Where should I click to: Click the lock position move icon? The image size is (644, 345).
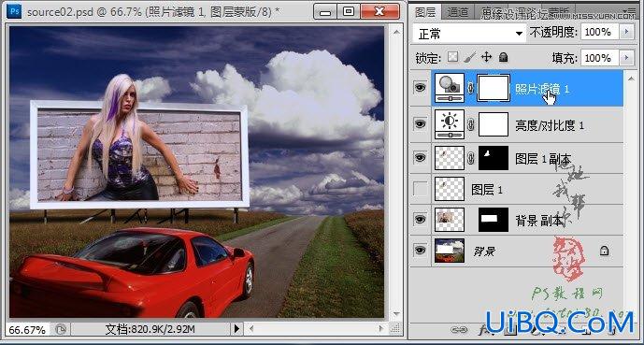pos(486,57)
